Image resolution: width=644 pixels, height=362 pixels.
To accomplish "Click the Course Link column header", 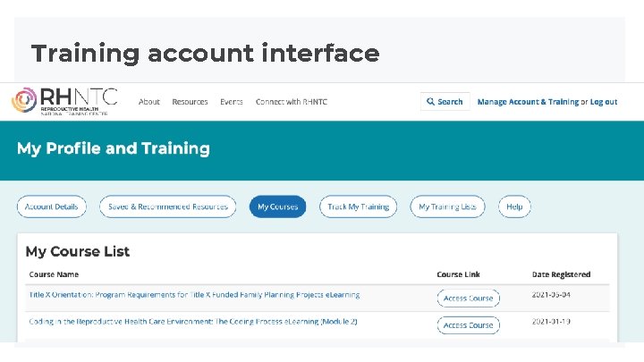I will click(458, 274).
